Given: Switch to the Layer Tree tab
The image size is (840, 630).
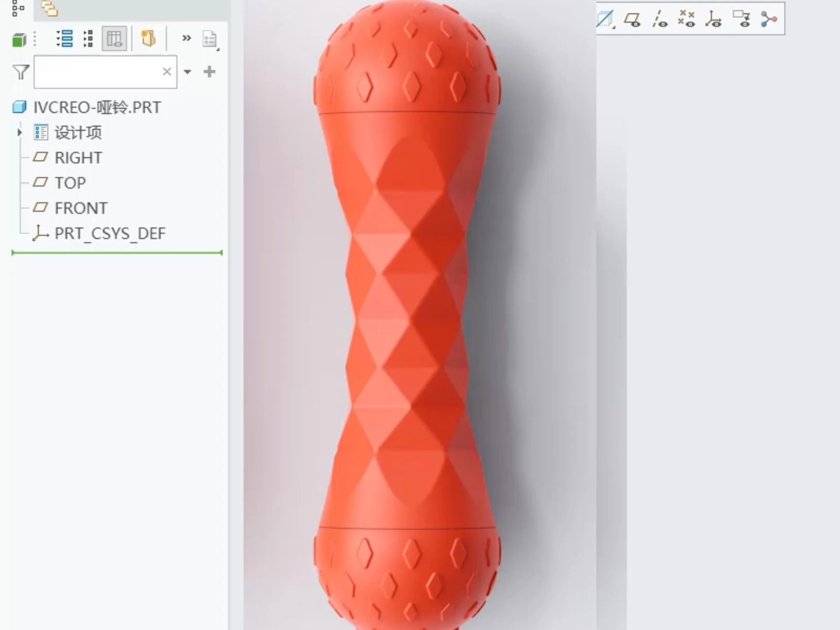Looking at the screenshot, I should [50, 8].
